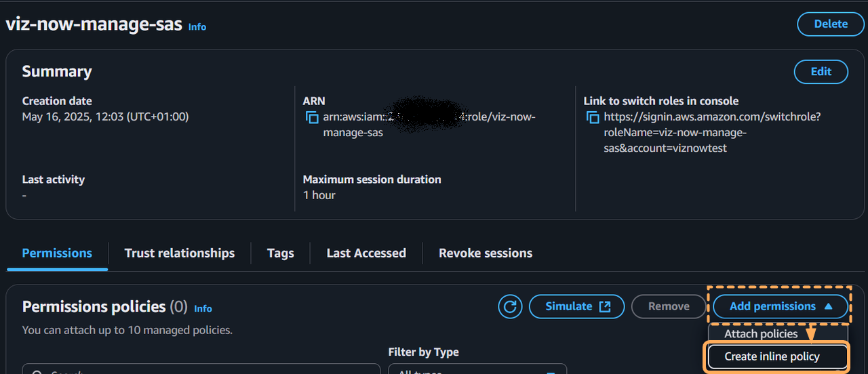Choose Attach policies from the menu
This screenshot has width=868, height=374.
coord(761,333)
